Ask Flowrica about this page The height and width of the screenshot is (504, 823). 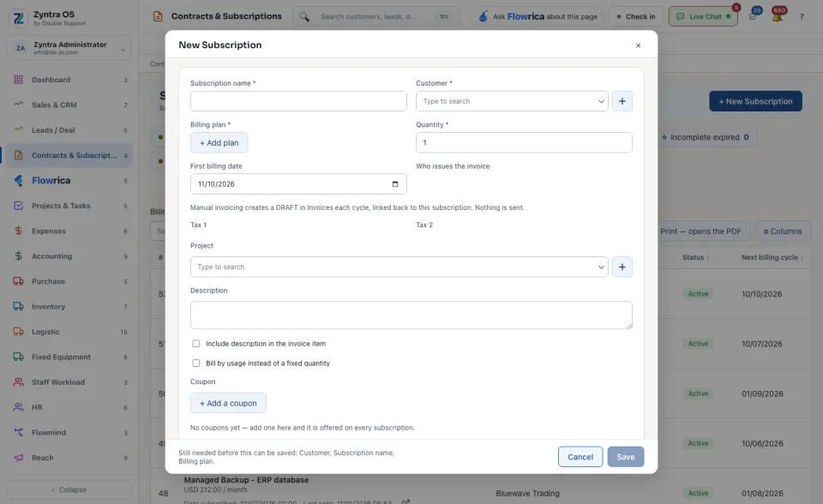click(538, 16)
